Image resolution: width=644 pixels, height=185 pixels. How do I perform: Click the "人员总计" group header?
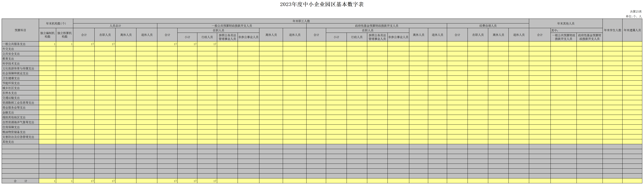(x=115, y=26)
